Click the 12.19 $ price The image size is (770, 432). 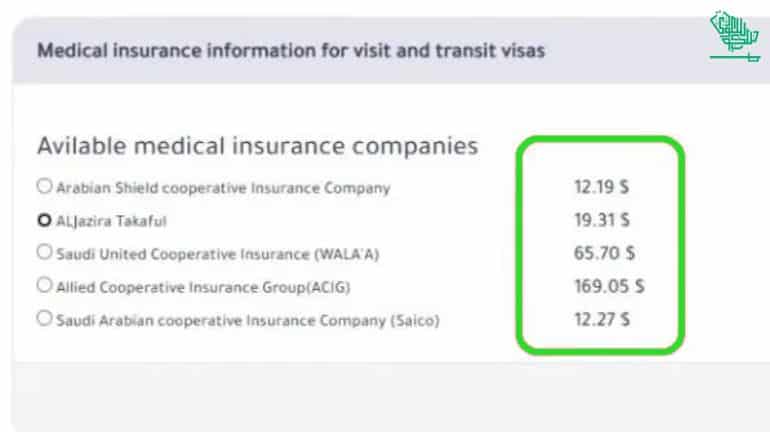click(x=601, y=187)
